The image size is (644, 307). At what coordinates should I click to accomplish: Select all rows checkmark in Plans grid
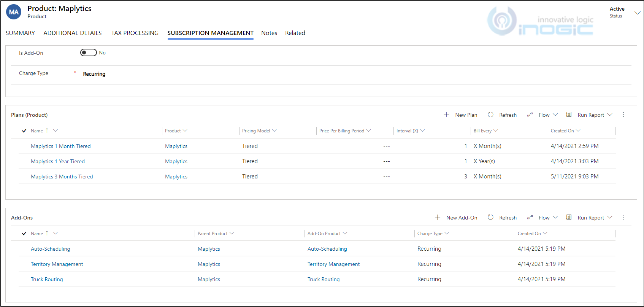click(x=24, y=131)
